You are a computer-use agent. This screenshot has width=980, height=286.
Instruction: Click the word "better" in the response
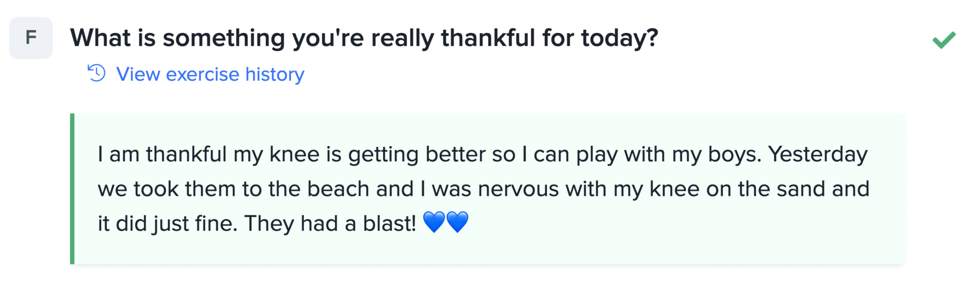pyautogui.click(x=455, y=154)
